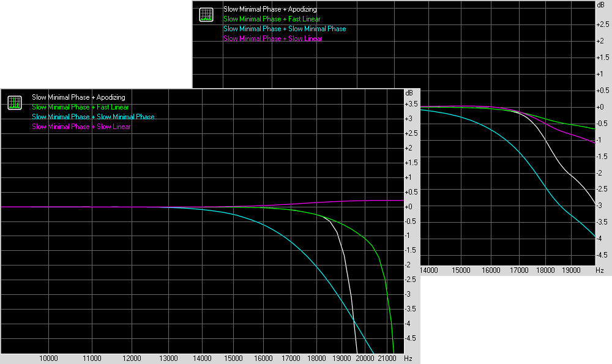Select green Fast Linear legend entry in front graph
612x364 pixels.
(80, 107)
